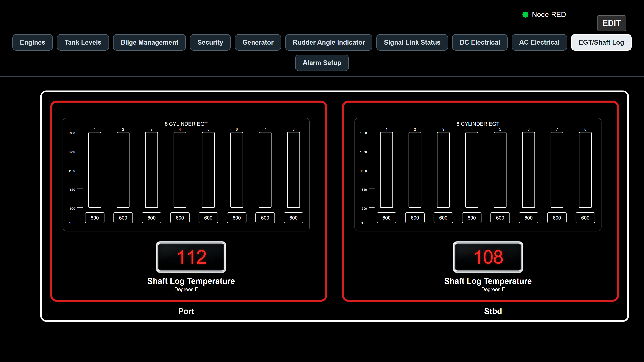This screenshot has height=362, width=644.
Task: Click the green Node-RED status indicator
Action: click(x=525, y=14)
